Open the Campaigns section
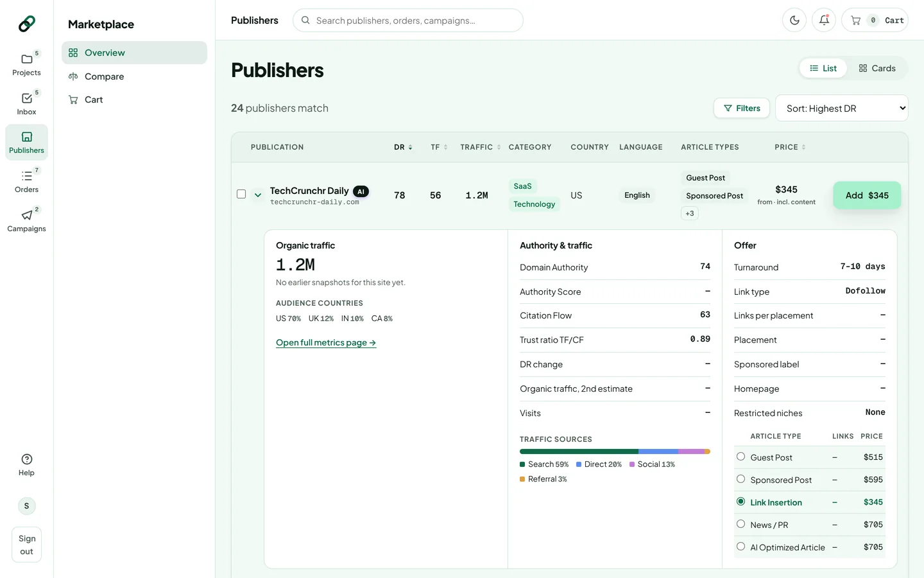 26,220
